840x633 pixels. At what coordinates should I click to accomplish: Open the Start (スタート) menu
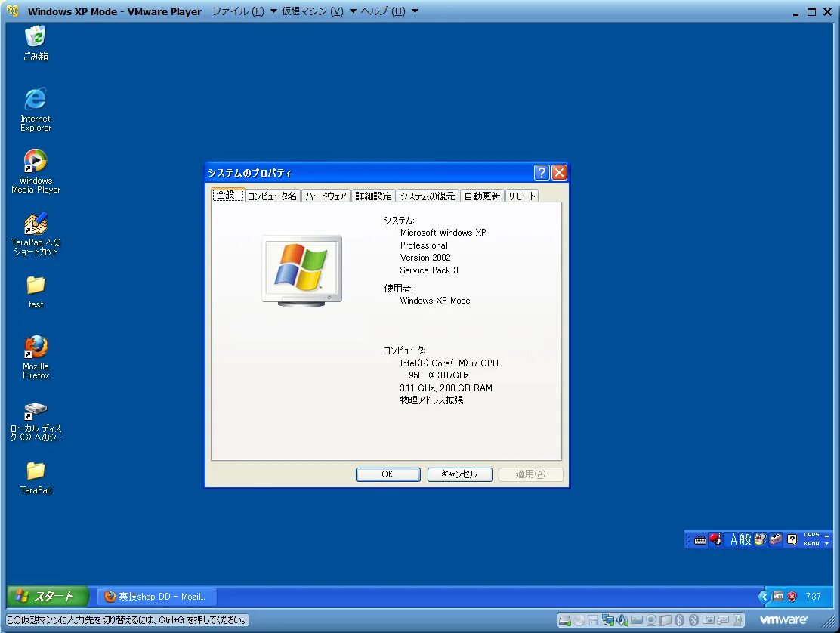(x=47, y=596)
